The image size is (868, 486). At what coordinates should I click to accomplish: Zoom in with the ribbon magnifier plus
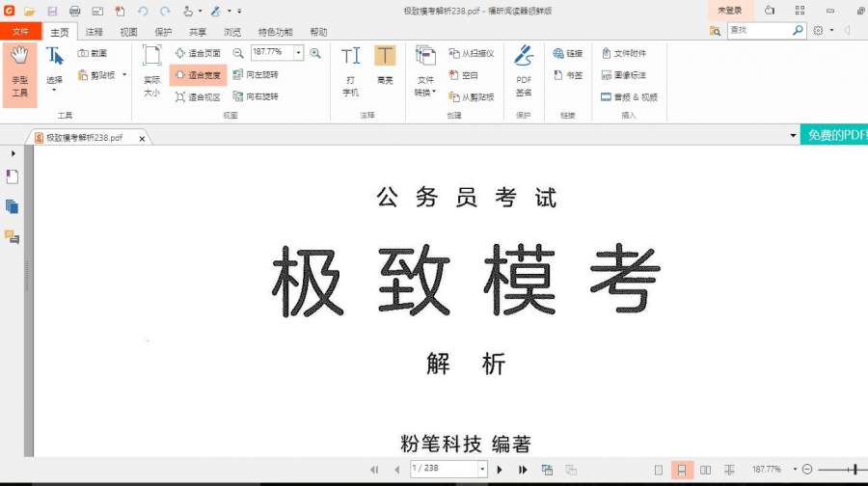pyautogui.click(x=315, y=53)
